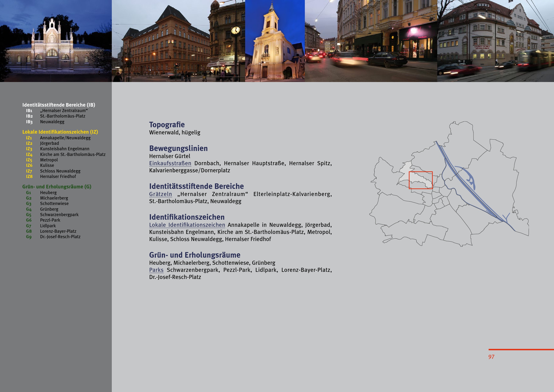Click the red rectangle on Vienna map
Viewport: 554px width, 392px height.
[x=421, y=180]
